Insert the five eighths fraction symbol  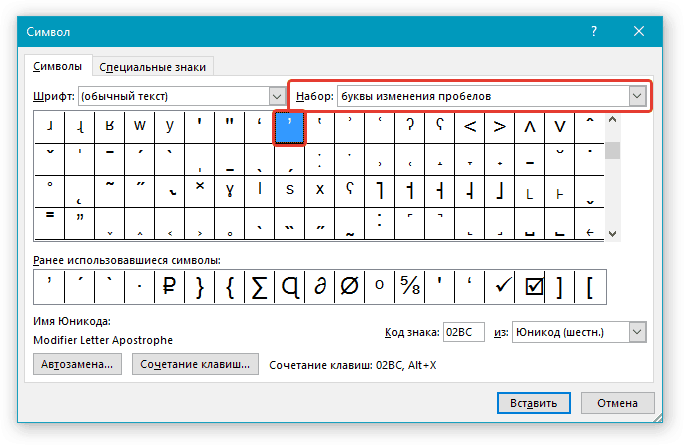(x=409, y=288)
